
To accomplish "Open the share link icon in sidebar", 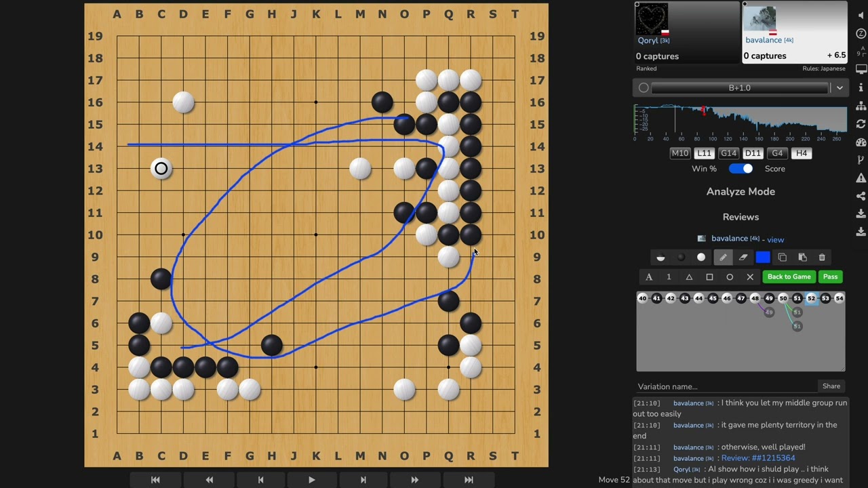I will click(861, 196).
